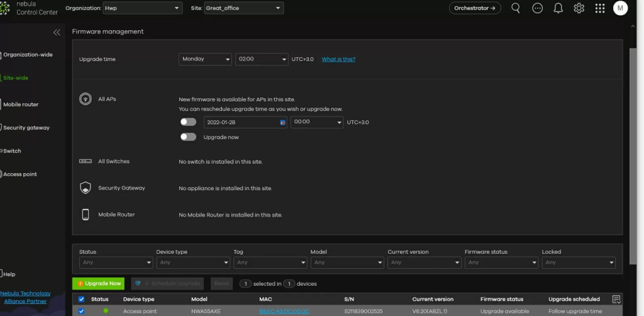Enable the scheduled AP upgrade toggle
Image resolution: width=644 pixels, height=316 pixels.
[188, 122]
